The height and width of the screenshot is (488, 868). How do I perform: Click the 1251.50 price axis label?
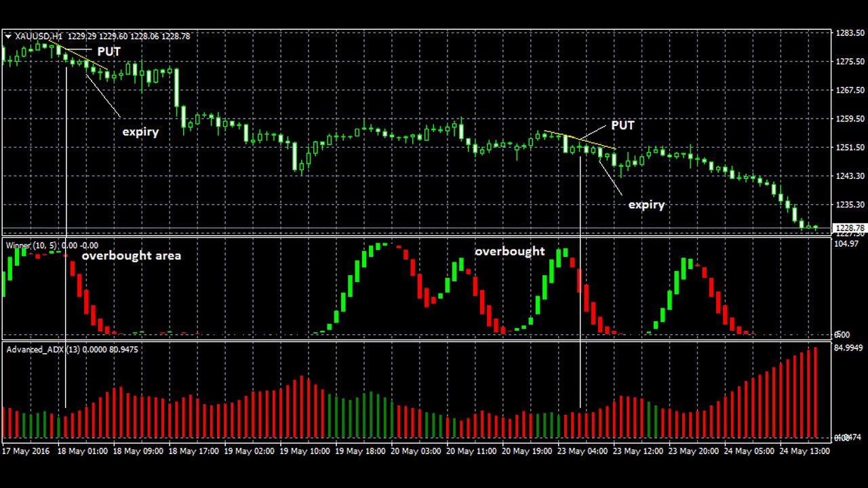coord(850,147)
